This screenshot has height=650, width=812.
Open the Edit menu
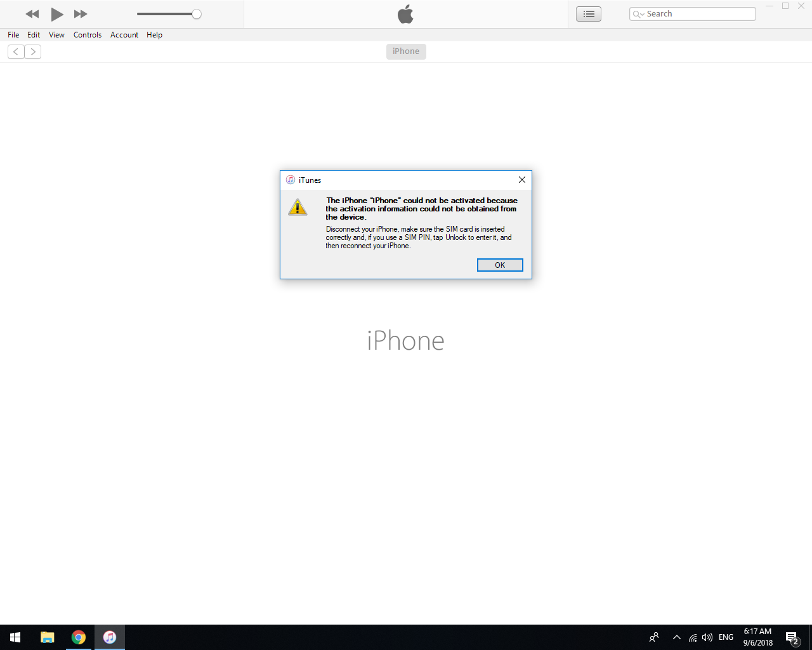(x=34, y=35)
